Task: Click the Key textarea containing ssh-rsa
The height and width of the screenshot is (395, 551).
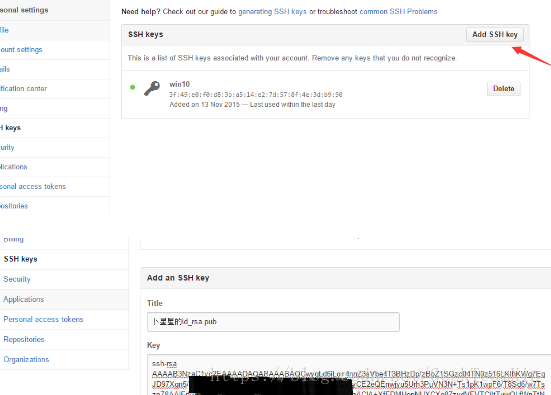Action: pyautogui.click(x=349, y=375)
